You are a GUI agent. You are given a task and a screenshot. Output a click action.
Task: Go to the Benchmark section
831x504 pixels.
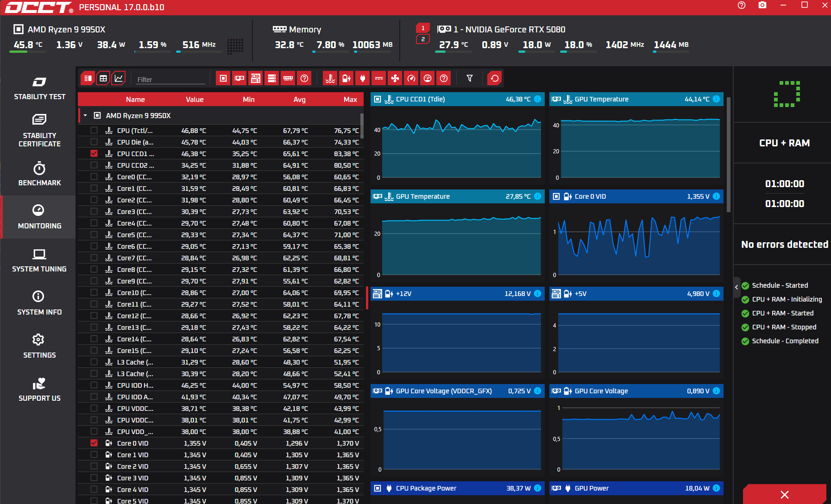pyautogui.click(x=39, y=174)
